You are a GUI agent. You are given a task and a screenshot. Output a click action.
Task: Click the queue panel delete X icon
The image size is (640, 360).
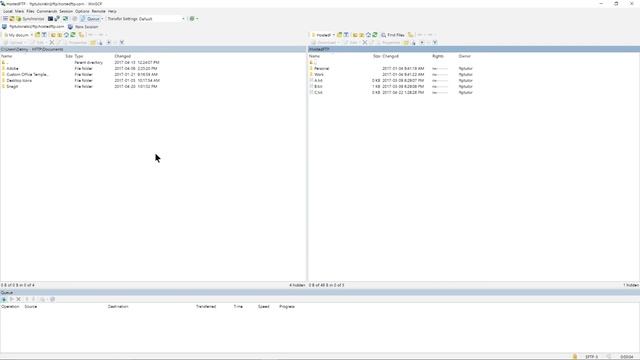[x=18, y=299]
